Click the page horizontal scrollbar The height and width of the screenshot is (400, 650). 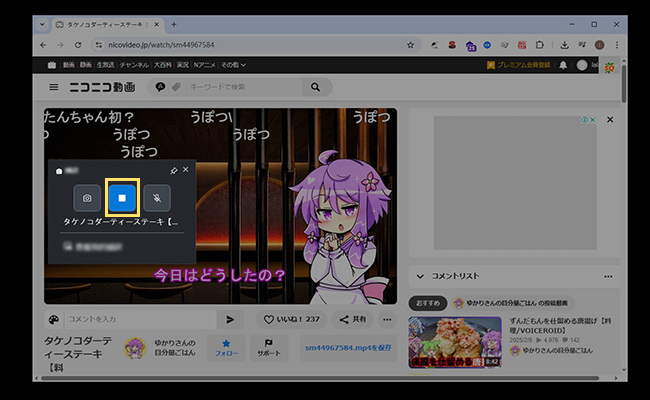320,378
